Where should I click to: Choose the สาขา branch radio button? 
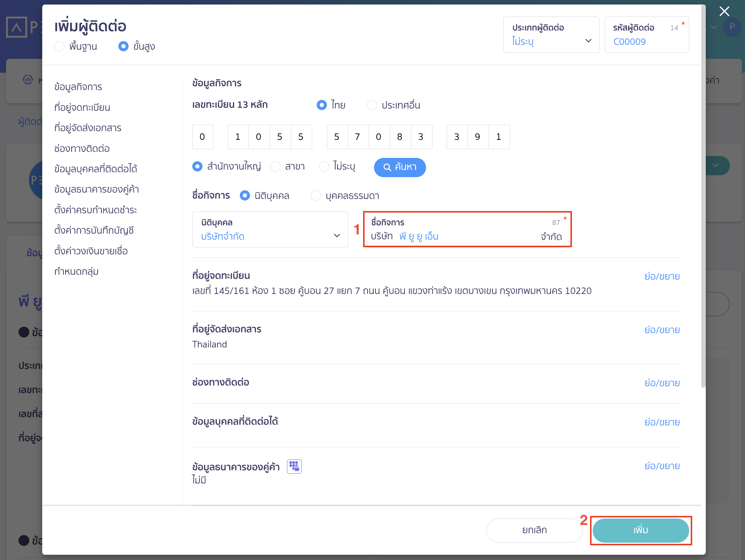point(276,166)
